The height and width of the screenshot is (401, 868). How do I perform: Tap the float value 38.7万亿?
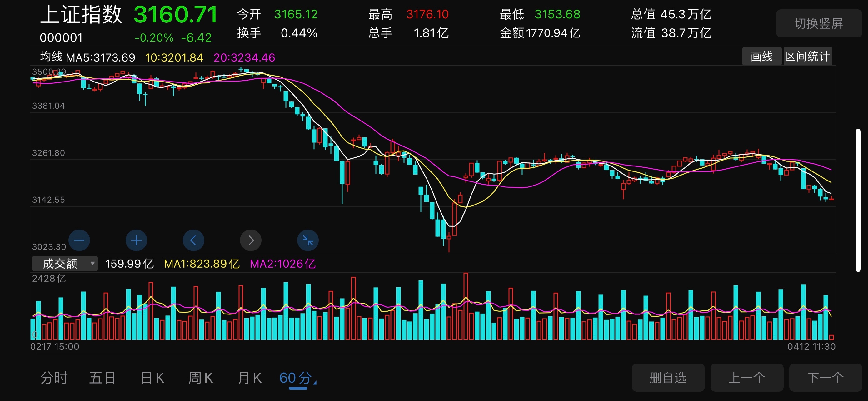pyautogui.click(x=686, y=33)
